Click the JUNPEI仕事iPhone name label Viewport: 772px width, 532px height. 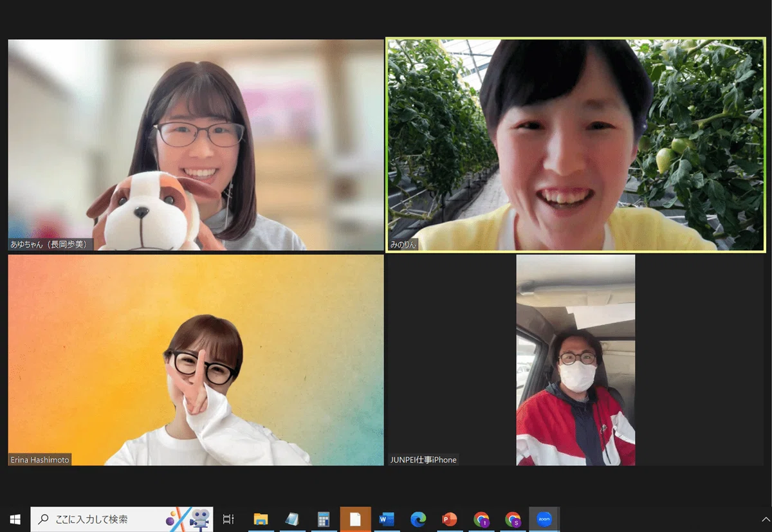click(423, 459)
